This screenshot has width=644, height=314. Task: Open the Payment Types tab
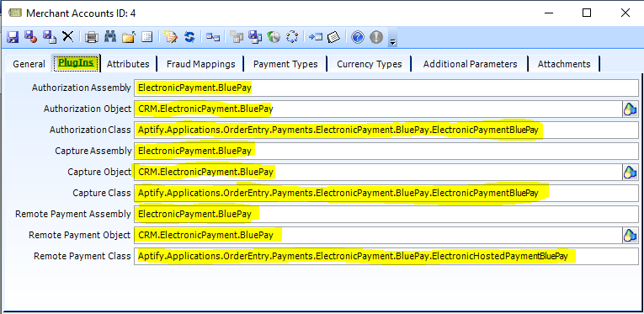point(285,64)
